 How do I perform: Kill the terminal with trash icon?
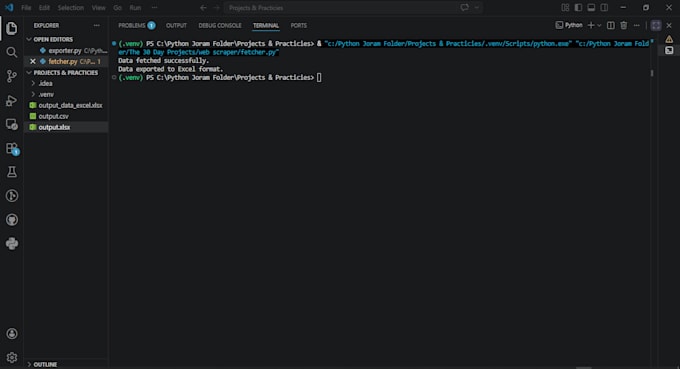(624, 26)
